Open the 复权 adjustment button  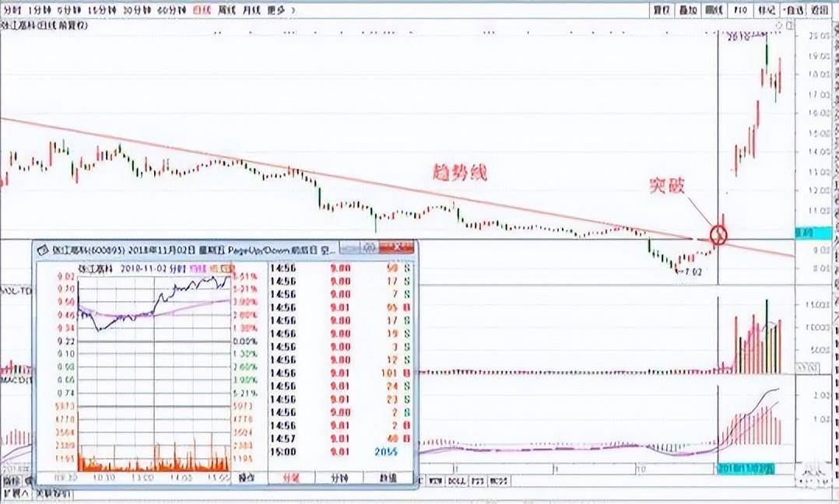[662, 9]
